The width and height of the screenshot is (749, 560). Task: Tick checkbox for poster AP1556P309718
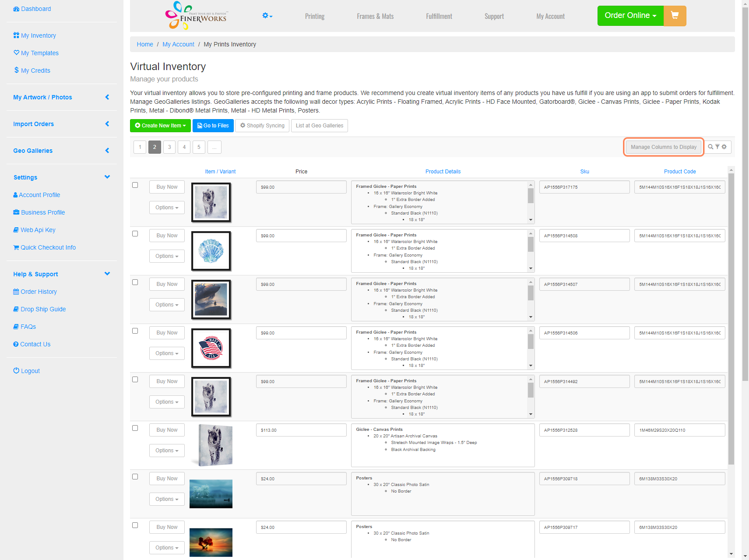tap(135, 477)
